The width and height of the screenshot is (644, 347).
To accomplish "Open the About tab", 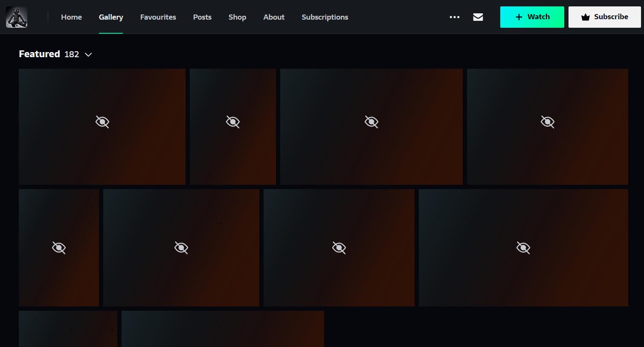I will 274,17.
